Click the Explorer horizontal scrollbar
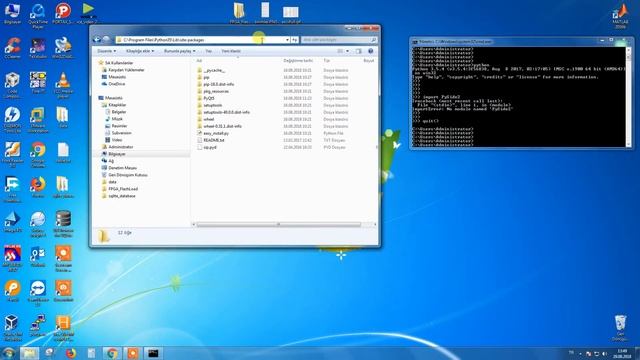This screenshot has height=360, width=640. (x=279, y=224)
